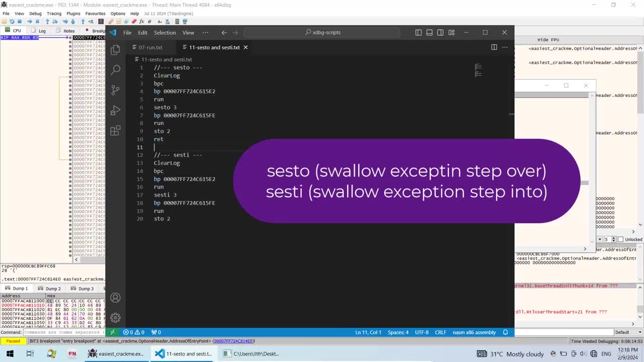Click the stepper beside value 5 in x64dbg

613,239
